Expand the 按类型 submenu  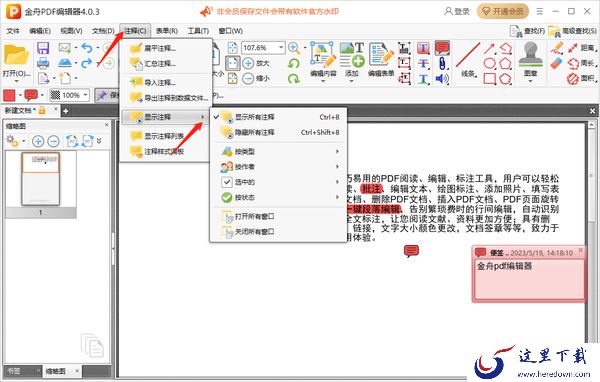tap(278, 152)
